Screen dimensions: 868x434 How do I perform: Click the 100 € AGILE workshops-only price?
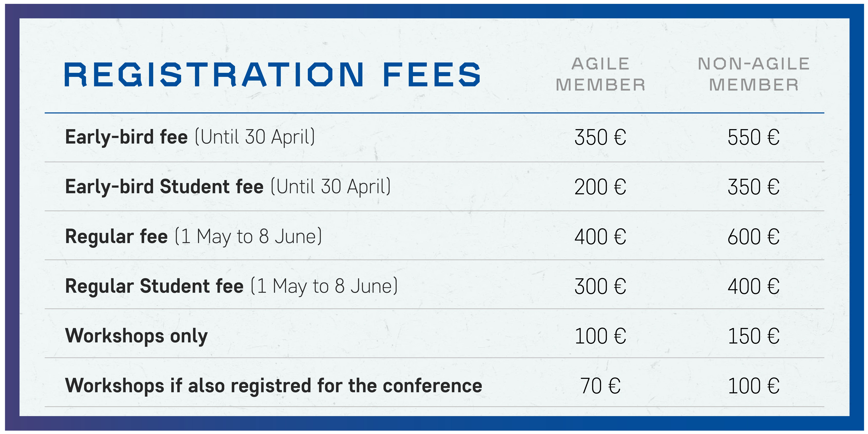coord(600,336)
